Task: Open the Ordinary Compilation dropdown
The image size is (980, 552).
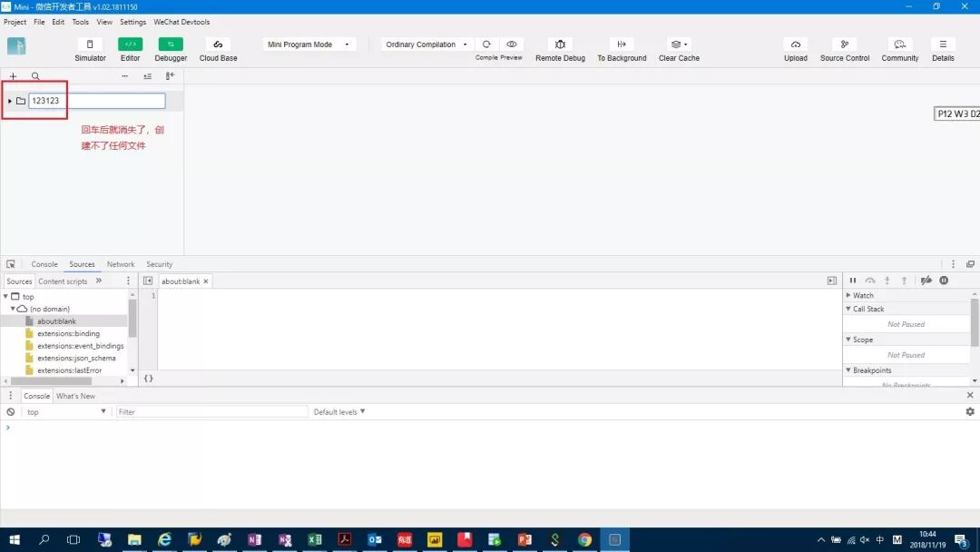Action: click(426, 44)
